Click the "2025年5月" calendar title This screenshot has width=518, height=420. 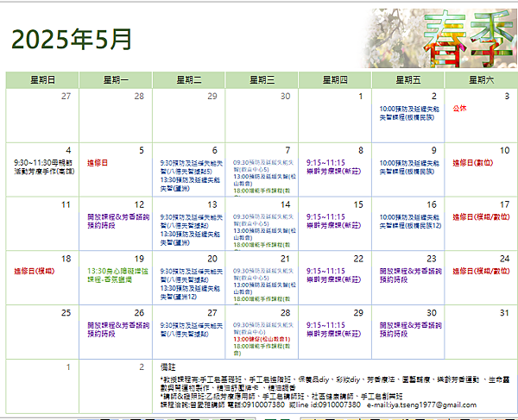(72, 40)
